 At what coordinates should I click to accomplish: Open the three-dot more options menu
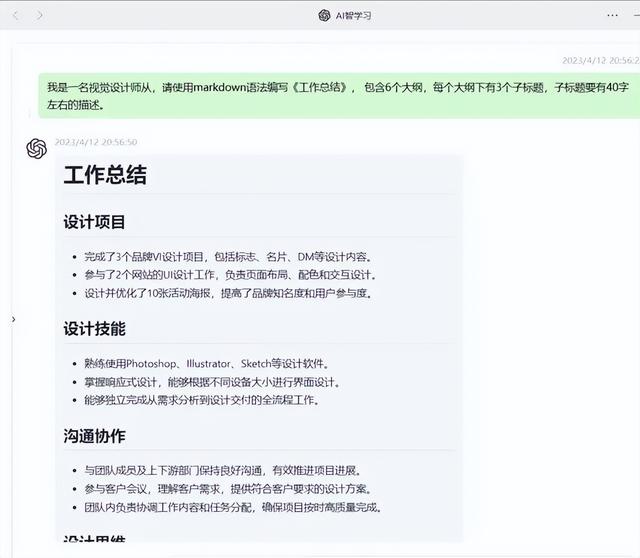click(x=612, y=15)
